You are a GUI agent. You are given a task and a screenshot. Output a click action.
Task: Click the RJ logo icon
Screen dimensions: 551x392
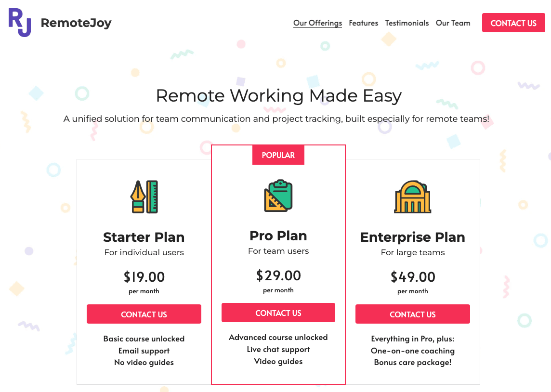click(x=20, y=22)
